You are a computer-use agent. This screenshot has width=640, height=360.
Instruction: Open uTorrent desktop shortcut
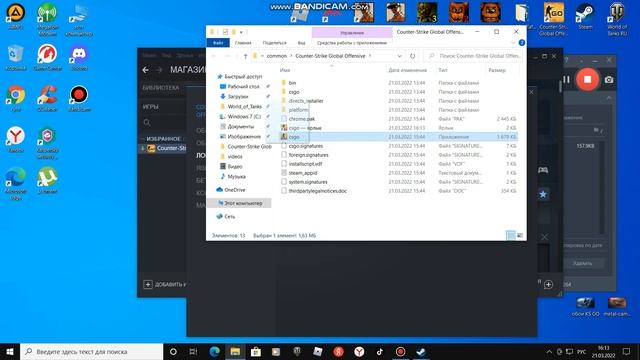(x=47, y=180)
